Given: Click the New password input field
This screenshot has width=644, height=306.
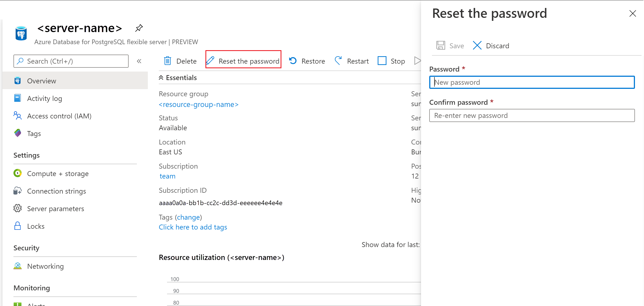Looking at the screenshot, I should pyautogui.click(x=533, y=82).
